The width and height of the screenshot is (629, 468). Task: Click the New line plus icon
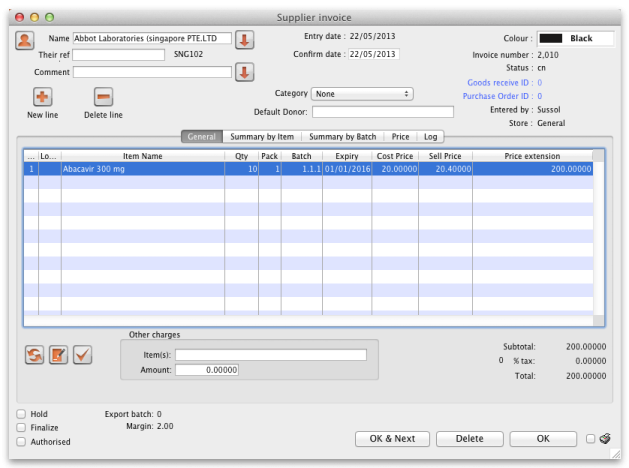[x=43, y=97]
